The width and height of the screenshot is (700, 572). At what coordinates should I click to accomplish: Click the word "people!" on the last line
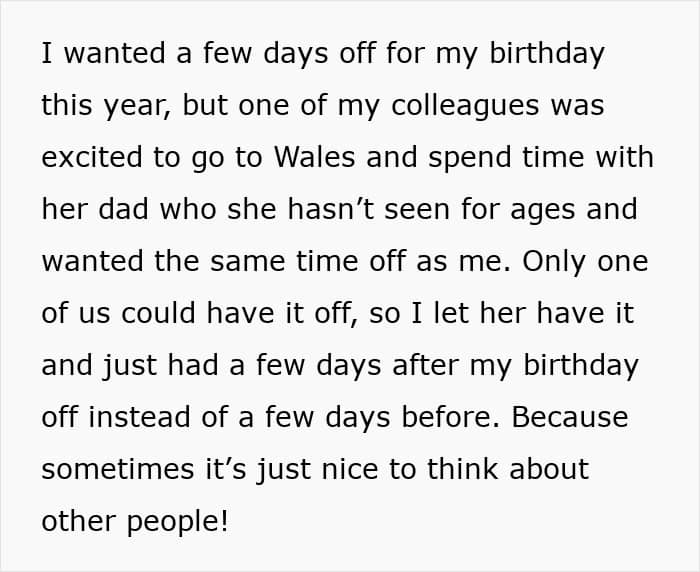[x=178, y=523]
